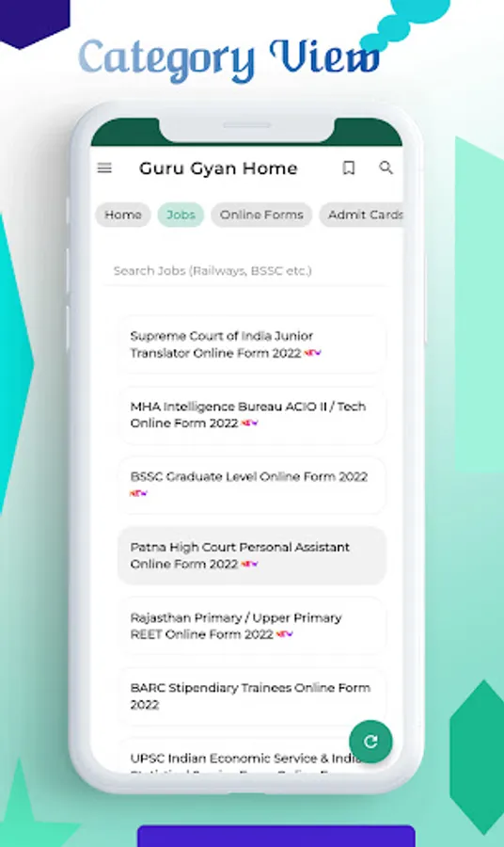Open Patna High Court Personal Assistant listing
Viewport: 504px width, 847px height.
(252, 555)
